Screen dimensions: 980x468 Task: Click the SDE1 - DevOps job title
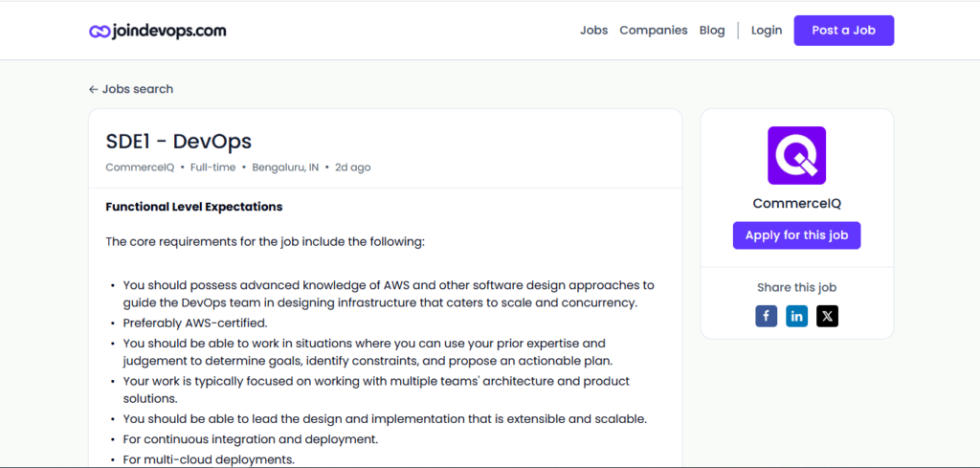pos(179,142)
